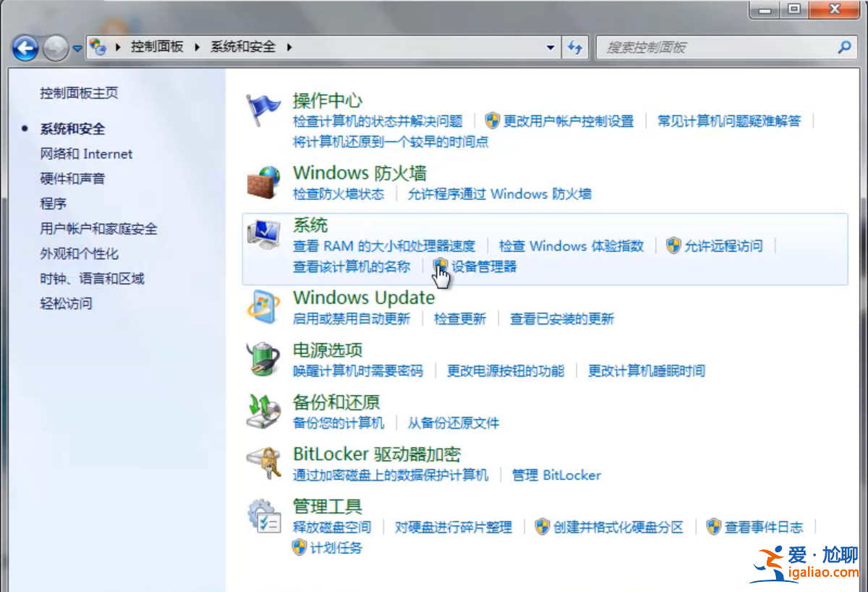Switch to 网络和 Internet category
Screen dimensions: 868x592
tap(86, 153)
